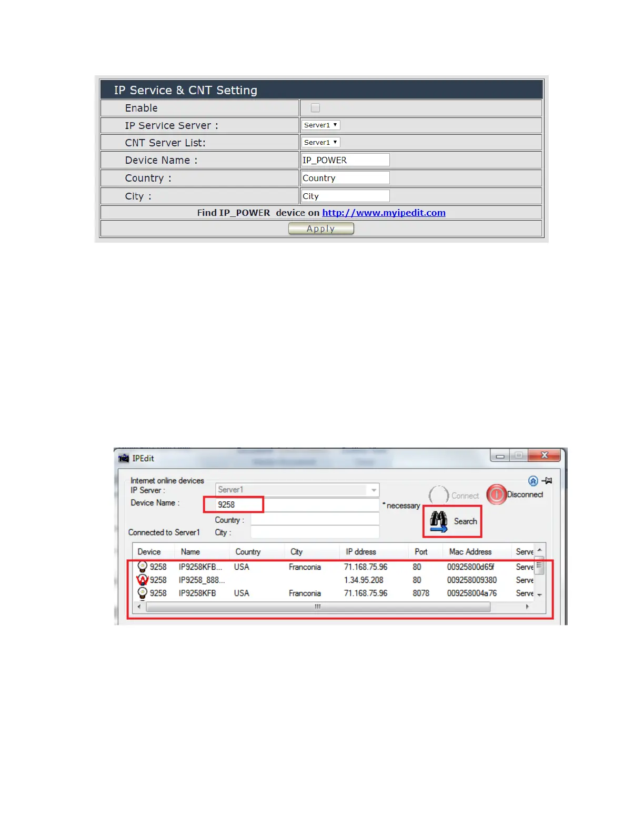644x834 pixels.
Task: Click the City text field in settings
Action: point(345,196)
